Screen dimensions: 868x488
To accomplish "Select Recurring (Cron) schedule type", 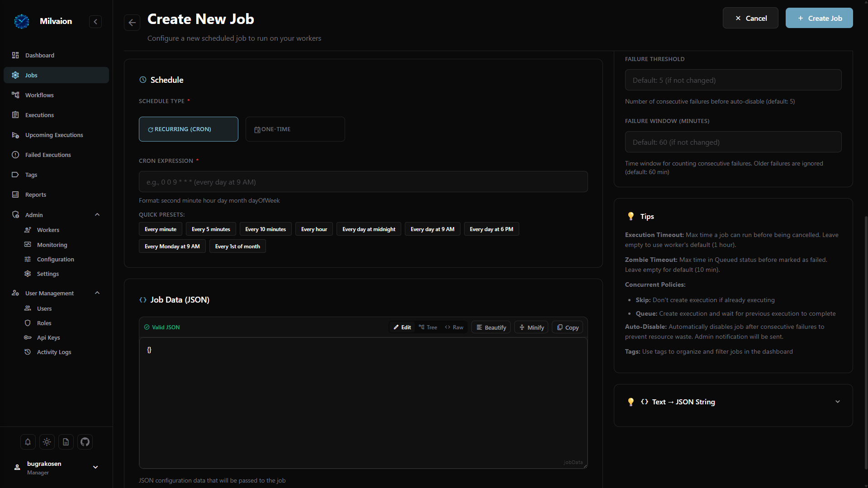I will 189,129.
